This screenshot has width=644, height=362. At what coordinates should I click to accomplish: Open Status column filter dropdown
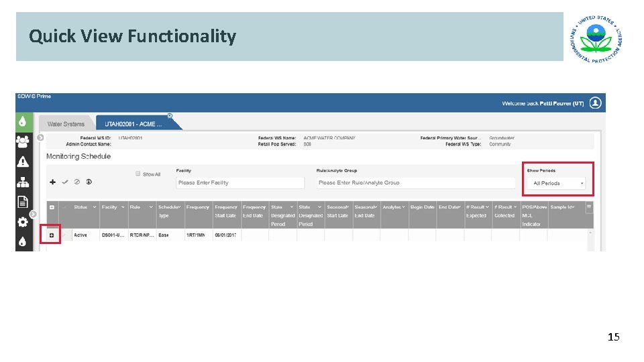(95, 207)
